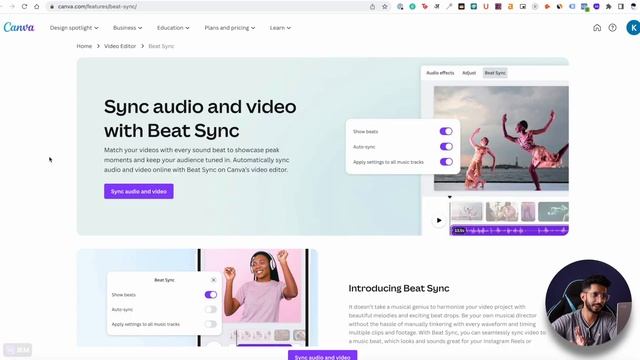Click the share icon in address bar
640x360 pixels.
[372, 7]
